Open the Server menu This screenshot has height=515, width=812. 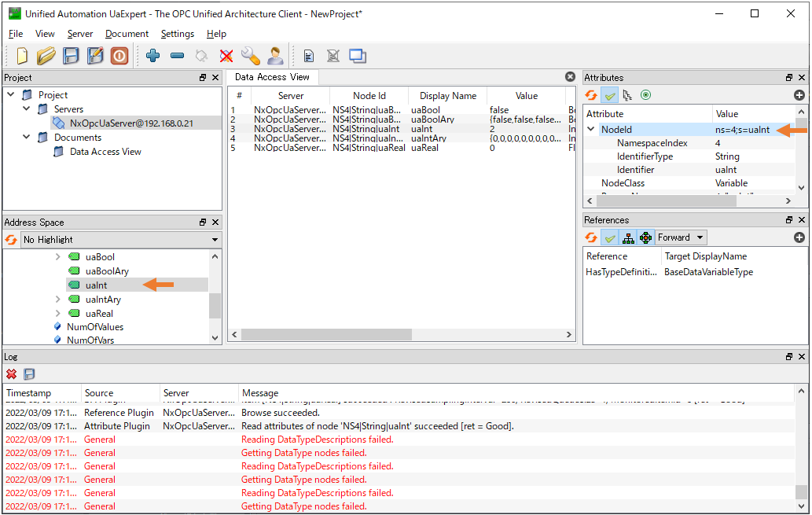coord(79,34)
